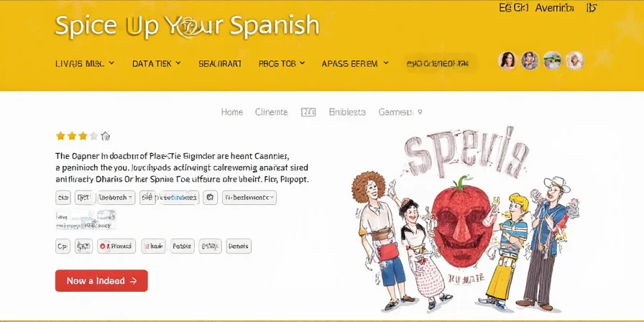
Task: Expand the LIVAIS MISK. menu chevron
Action: pyautogui.click(x=111, y=63)
